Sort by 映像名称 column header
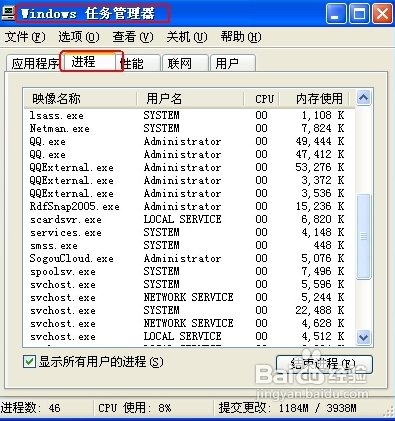The image size is (395, 421). [80, 99]
